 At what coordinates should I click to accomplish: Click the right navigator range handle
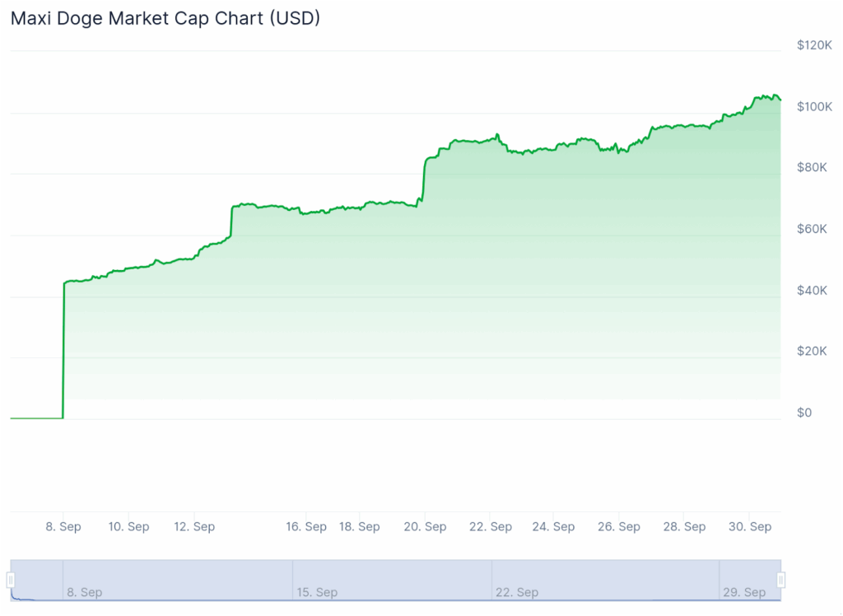coord(781,581)
